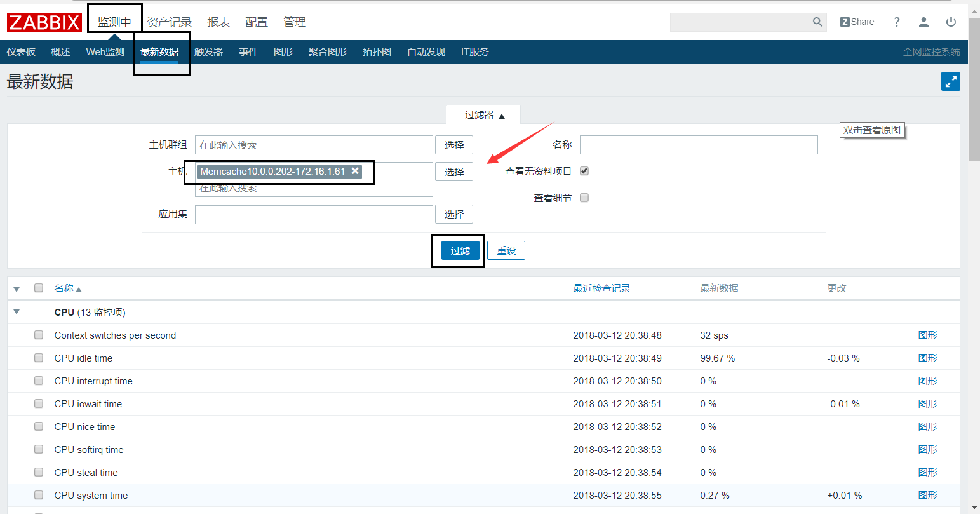Go to 最新数据 submenu
Screen dimensions: 980x514
[x=159, y=52]
